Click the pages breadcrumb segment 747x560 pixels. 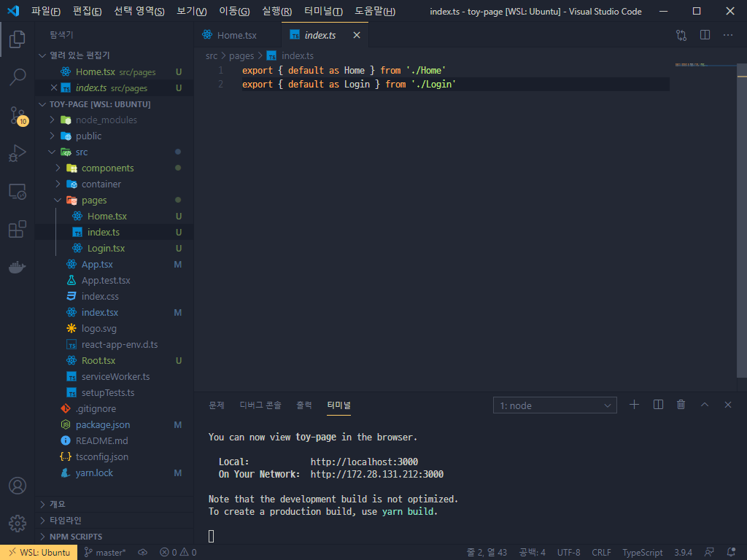tap(241, 55)
